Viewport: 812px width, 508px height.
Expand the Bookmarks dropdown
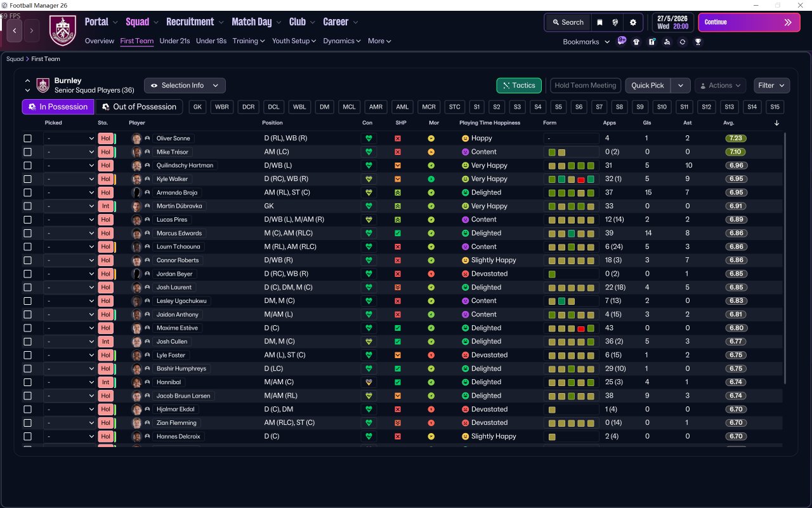[x=586, y=42]
